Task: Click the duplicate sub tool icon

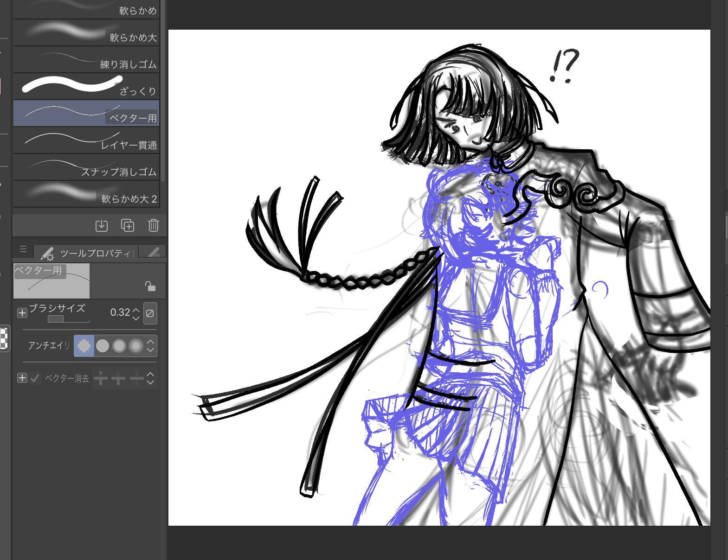Action: (x=127, y=226)
